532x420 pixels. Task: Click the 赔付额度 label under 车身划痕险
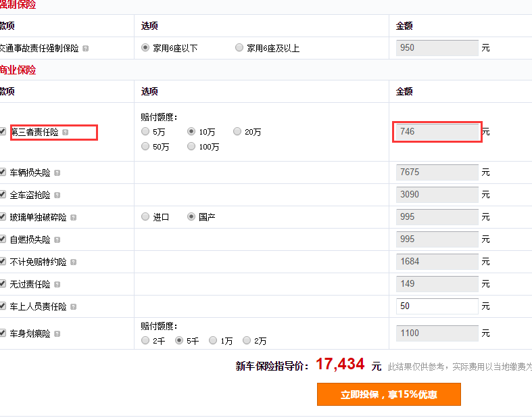(x=158, y=326)
